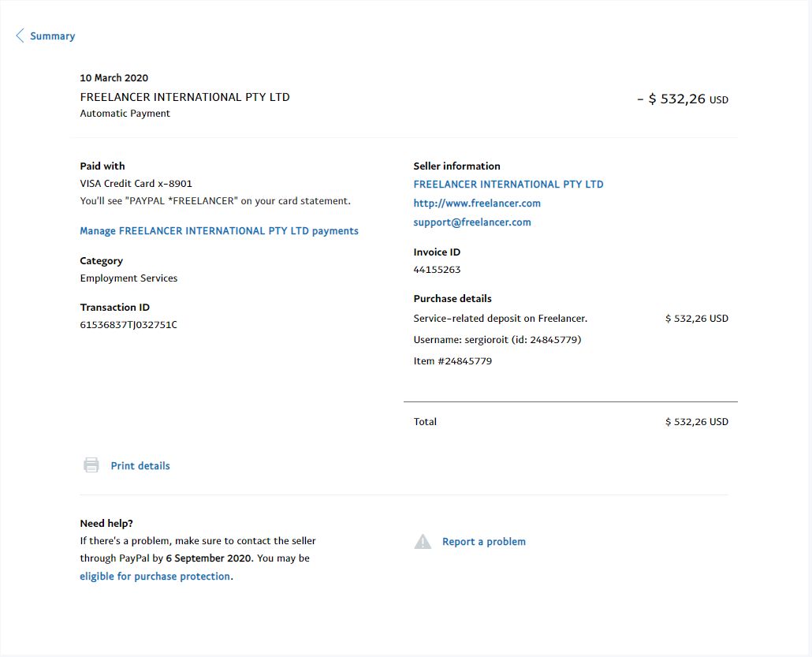Open the eligible for purchase protection link

pos(155,577)
